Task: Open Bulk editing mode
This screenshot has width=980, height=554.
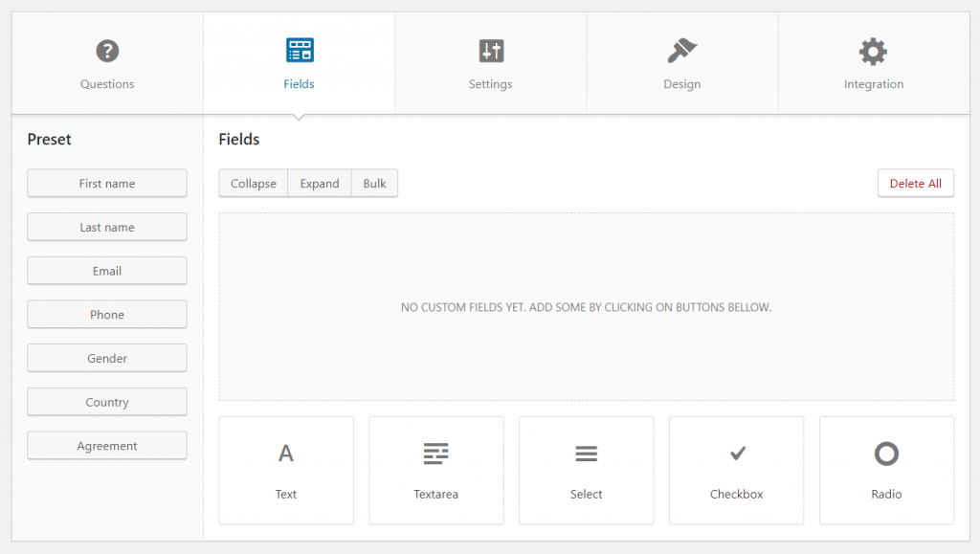Action: (374, 183)
